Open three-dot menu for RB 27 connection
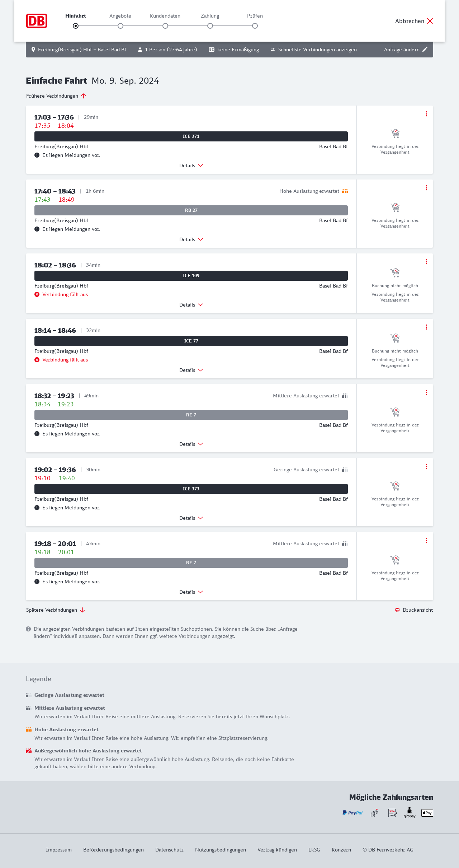 click(426, 188)
